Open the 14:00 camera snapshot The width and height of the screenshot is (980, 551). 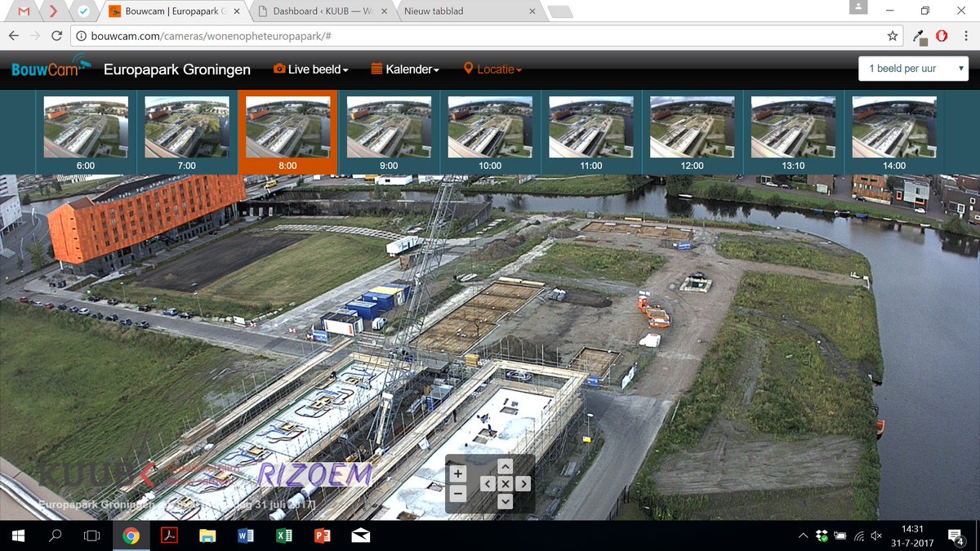[893, 127]
